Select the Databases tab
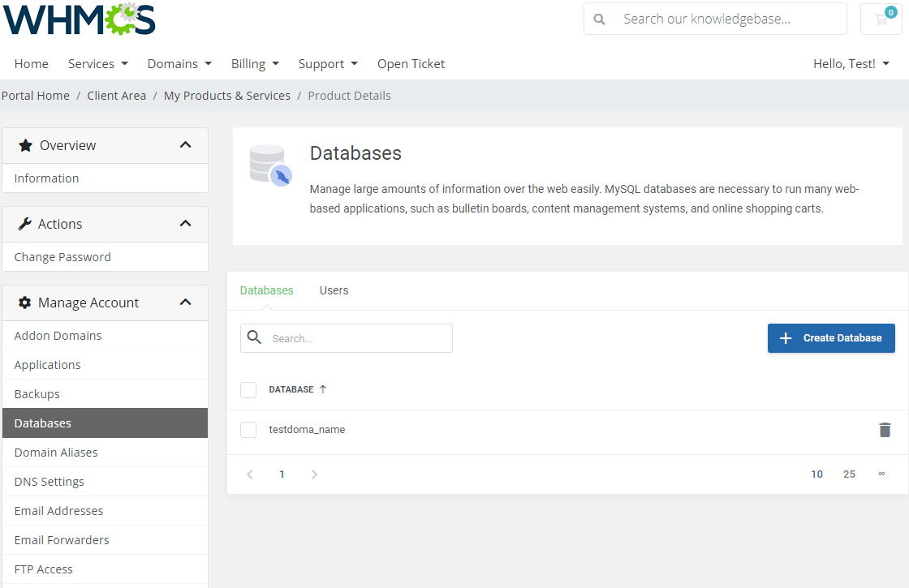The width and height of the screenshot is (909, 588). [267, 290]
